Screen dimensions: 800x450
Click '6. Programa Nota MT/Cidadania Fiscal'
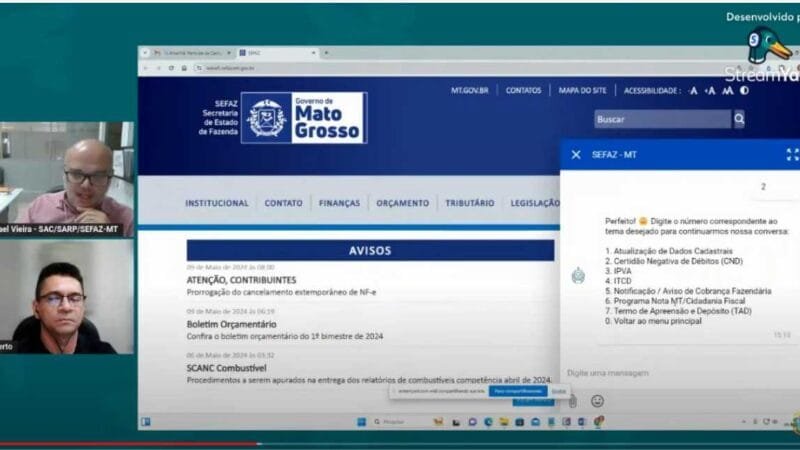675,301
